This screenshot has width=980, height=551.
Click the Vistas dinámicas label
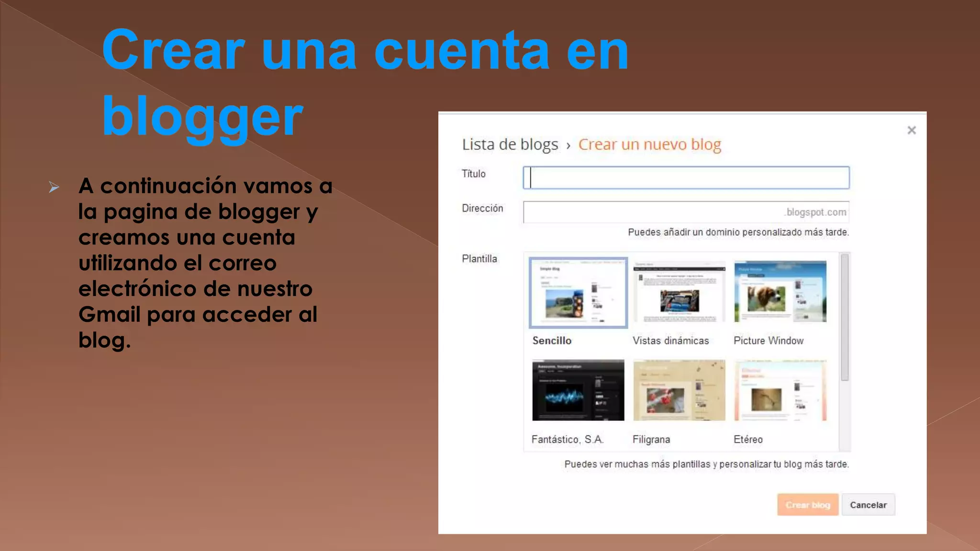(670, 341)
